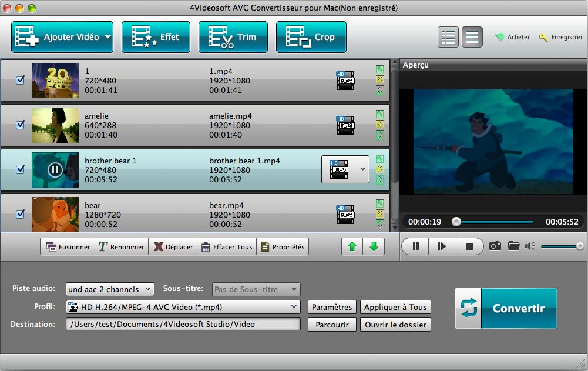Pause the preview playback

coord(416,246)
